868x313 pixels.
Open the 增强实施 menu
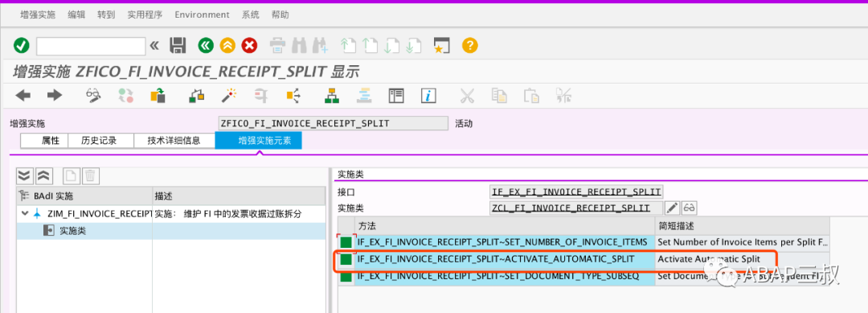tap(38, 15)
